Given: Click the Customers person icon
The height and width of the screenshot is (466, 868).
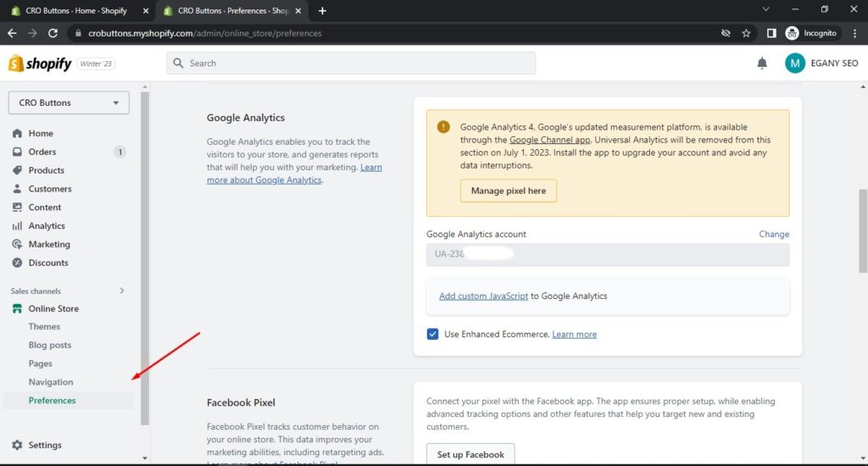Looking at the screenshot, I should click(17, 189).
